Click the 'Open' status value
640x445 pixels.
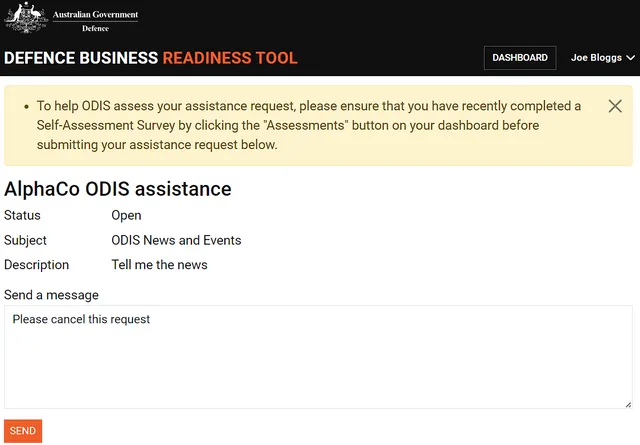126,215
